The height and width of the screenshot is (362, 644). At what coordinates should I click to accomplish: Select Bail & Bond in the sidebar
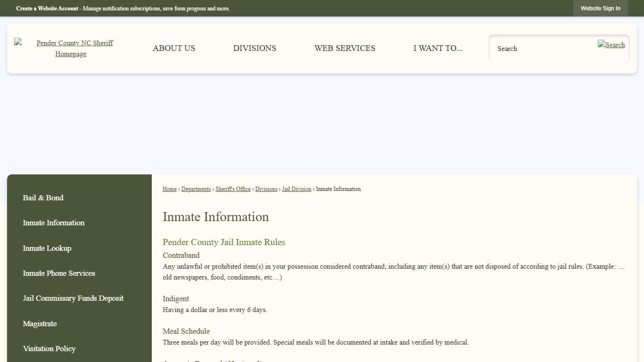[x=43, y=197]
